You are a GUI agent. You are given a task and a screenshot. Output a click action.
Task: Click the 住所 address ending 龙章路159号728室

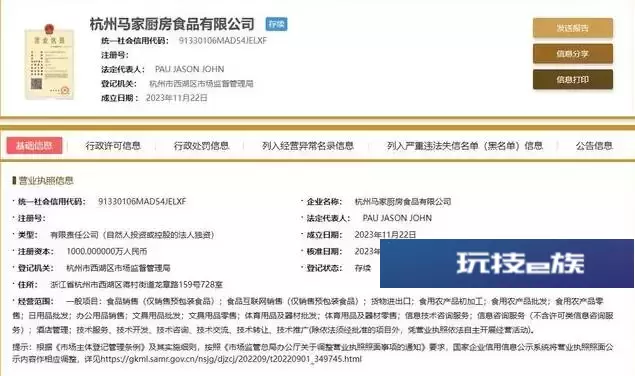(x=136, y=284)
